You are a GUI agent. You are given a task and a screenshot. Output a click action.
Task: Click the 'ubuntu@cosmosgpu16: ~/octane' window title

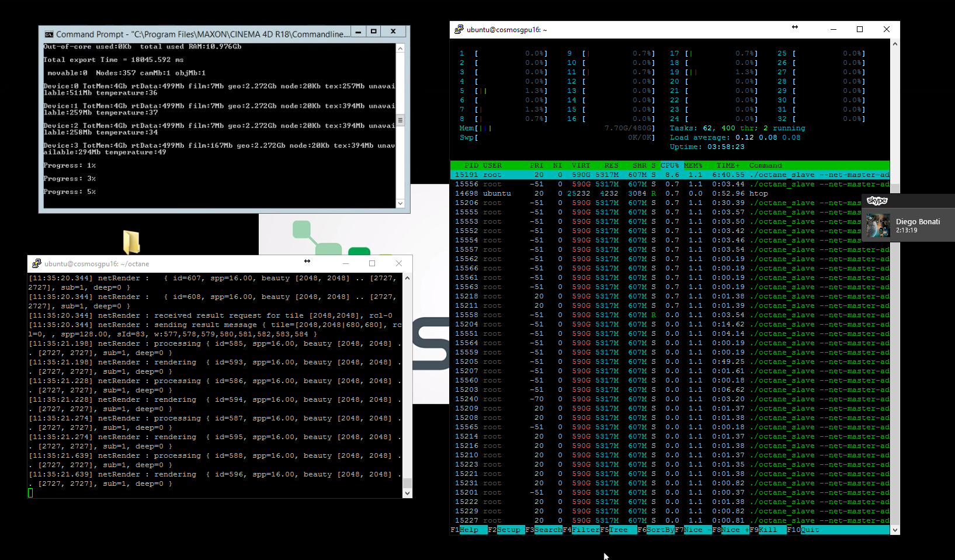[x=97, y=264]
